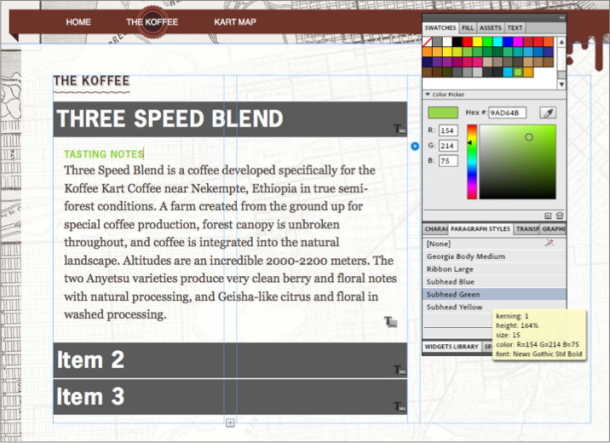Click the current color preview box
Image resolution: width=610 pixels, height=443 pixels.
point(443,113)
